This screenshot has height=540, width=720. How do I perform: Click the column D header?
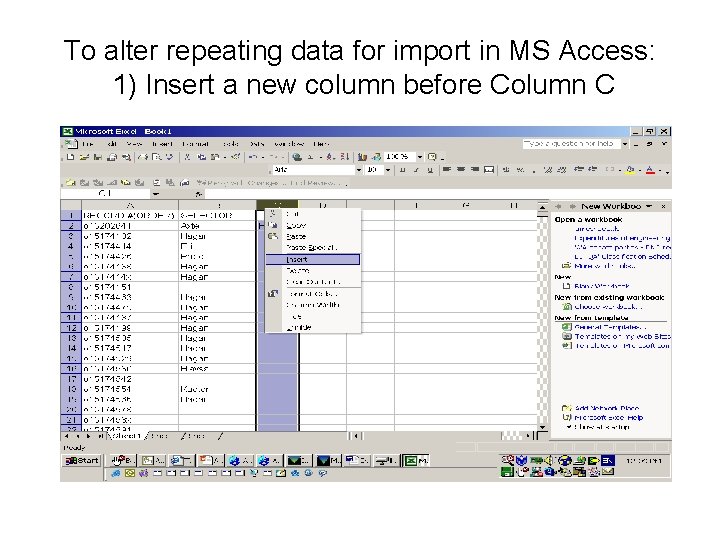[x=323, y=205]
